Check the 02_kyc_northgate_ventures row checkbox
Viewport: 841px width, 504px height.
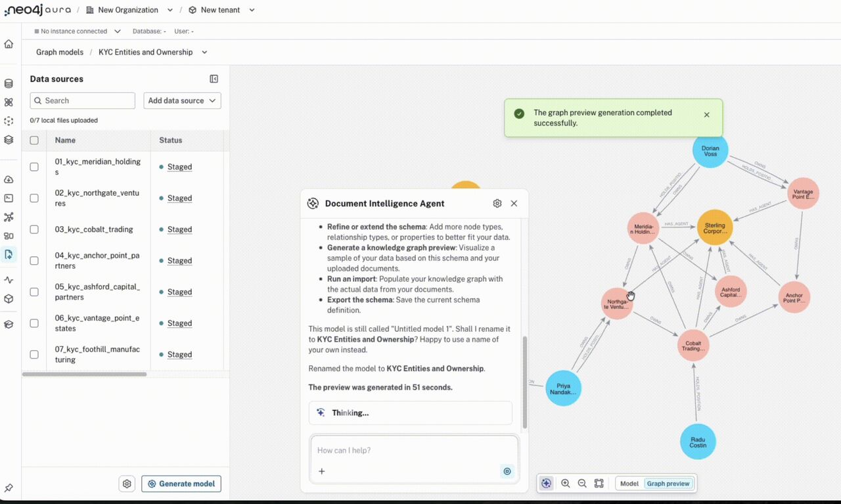[34, 198]
